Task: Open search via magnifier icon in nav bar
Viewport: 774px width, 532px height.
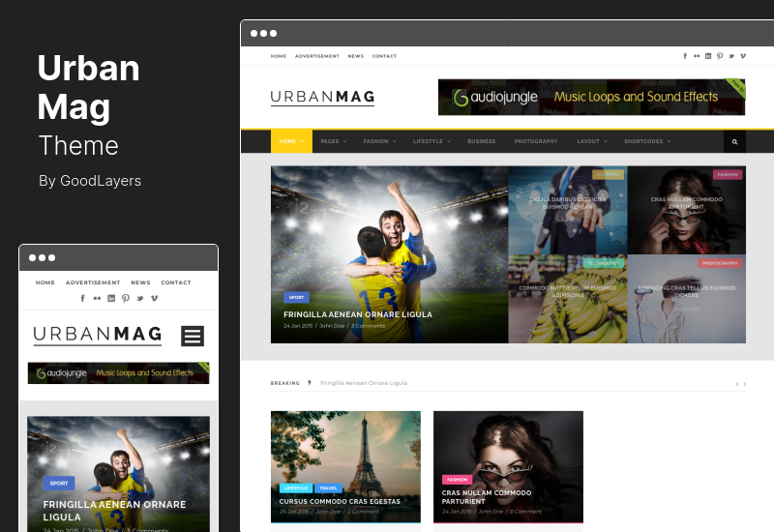Action: 734,141
